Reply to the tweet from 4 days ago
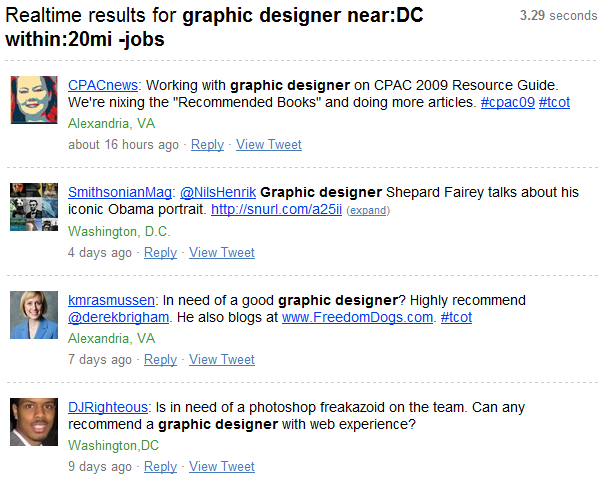This screenshot has width=599, height=478. [160, 253]
